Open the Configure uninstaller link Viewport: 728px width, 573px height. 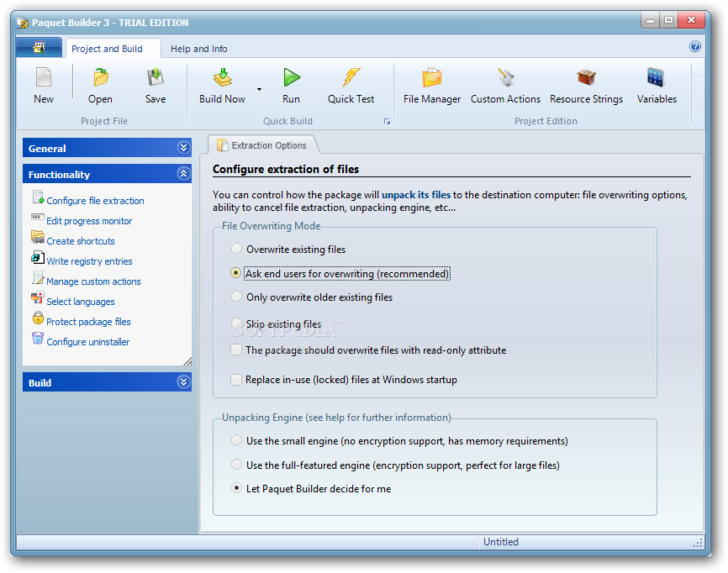87,342
